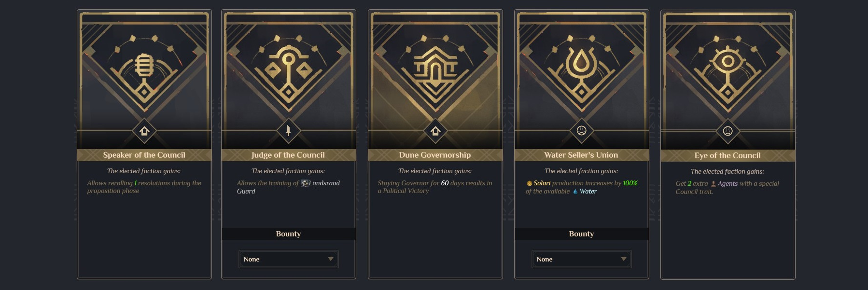Viewport: 868px width, 290px height.
Task: Click the Dune Governorship palace emblem
Action: [435, 66]
